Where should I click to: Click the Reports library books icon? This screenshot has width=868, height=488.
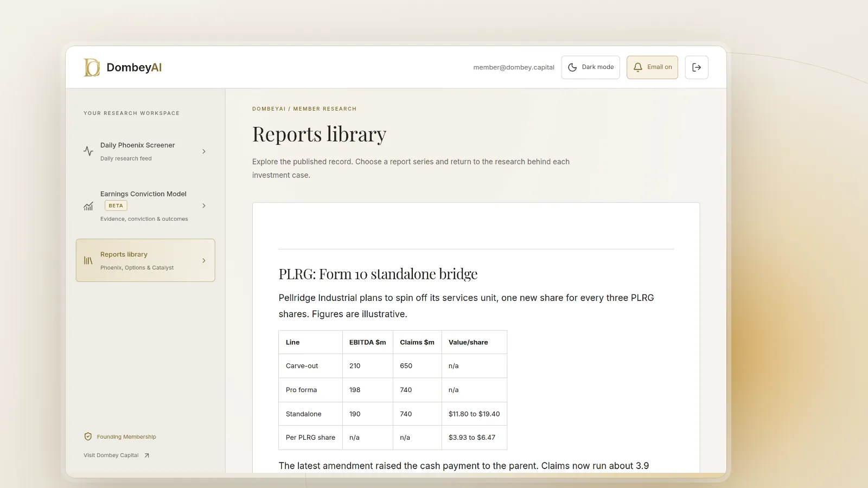[x=88, y=261]
